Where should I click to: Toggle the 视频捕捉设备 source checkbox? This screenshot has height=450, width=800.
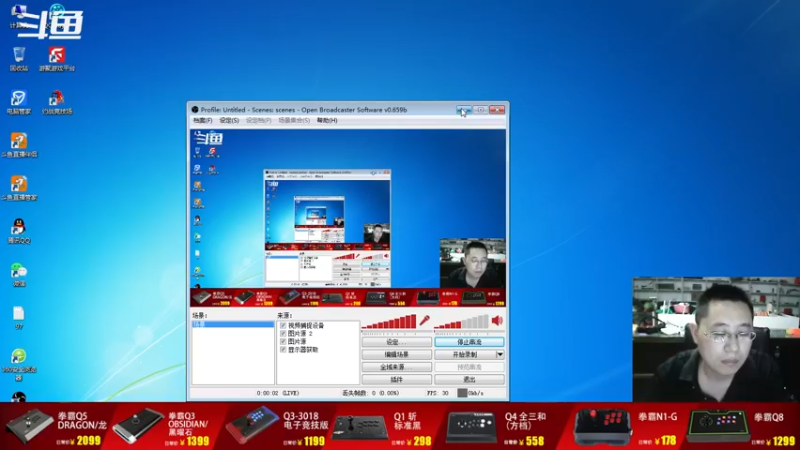coord(283,325)
